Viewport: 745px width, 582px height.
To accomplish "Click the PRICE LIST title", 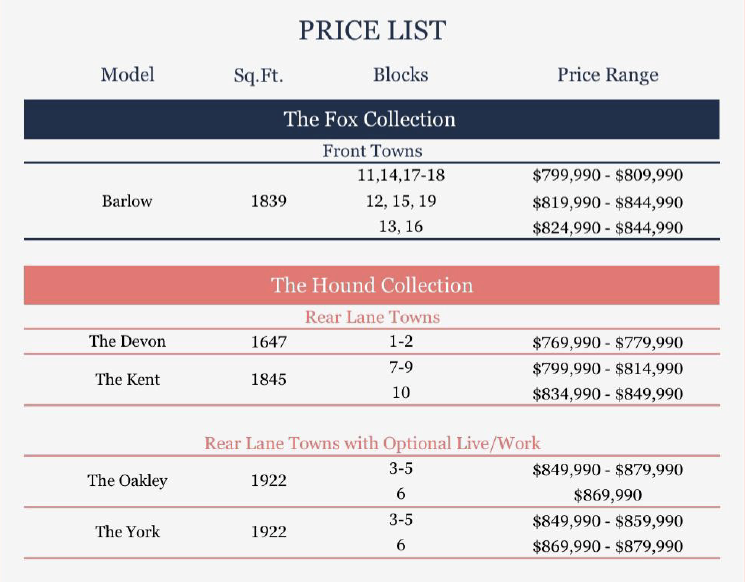I will [x=372, y=30].
